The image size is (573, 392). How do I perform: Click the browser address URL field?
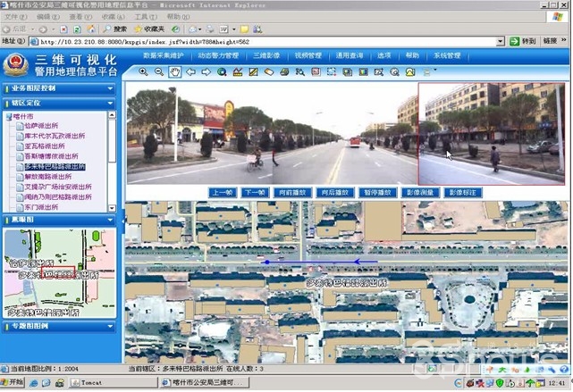[268, 41]
